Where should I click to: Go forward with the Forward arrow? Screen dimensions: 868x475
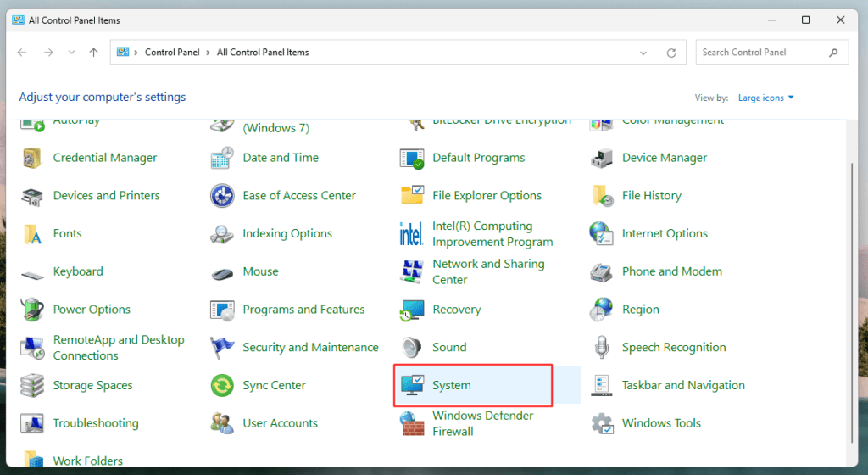48,53
